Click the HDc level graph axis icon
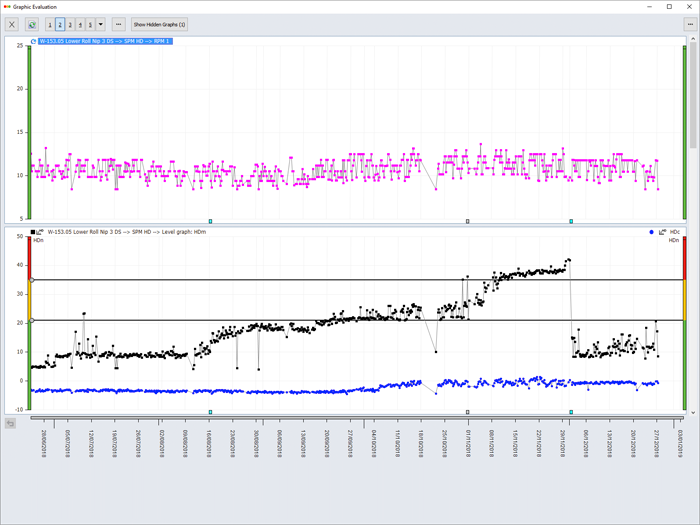 tap(662, 232)
